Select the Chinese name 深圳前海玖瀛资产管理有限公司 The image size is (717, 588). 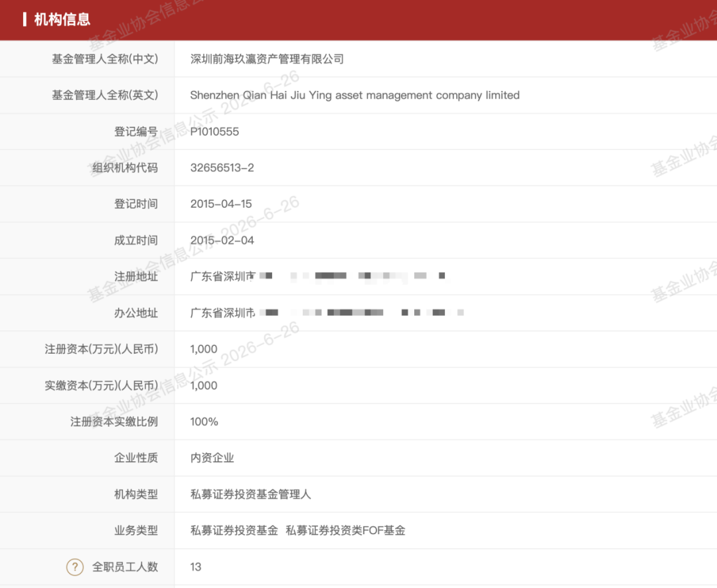[x=267, y=59]
